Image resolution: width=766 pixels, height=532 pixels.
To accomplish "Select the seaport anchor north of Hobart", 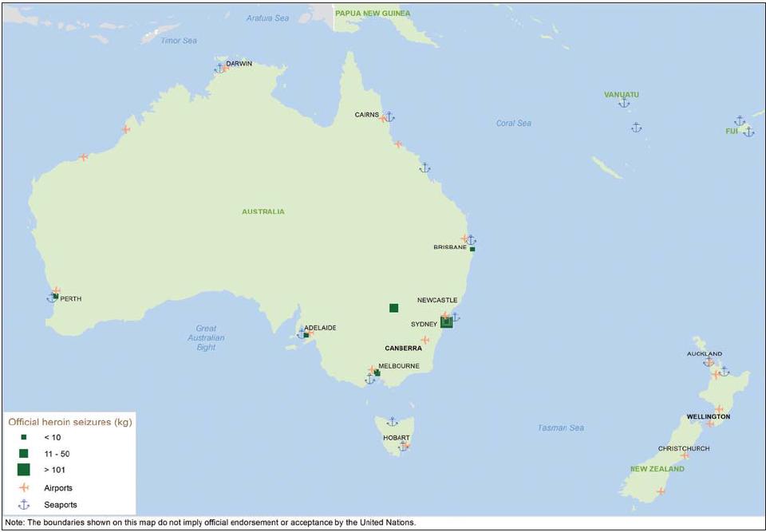I will 392,421.
